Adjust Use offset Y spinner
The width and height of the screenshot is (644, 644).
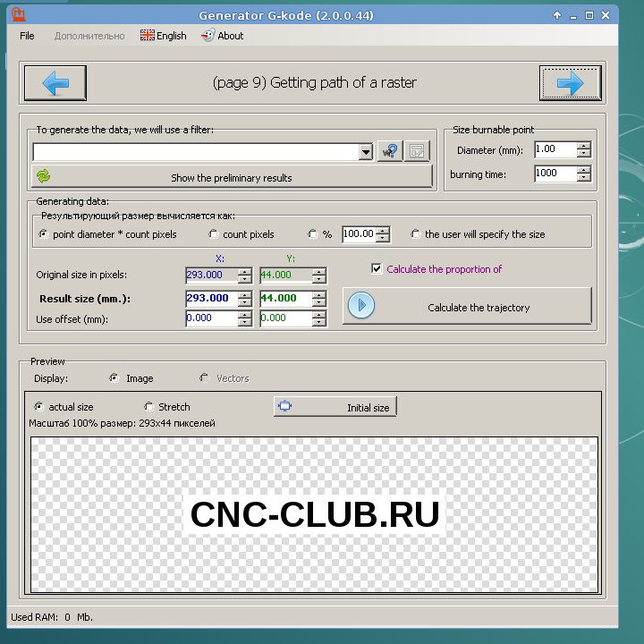pyautogui.click(x=319, y=318)
